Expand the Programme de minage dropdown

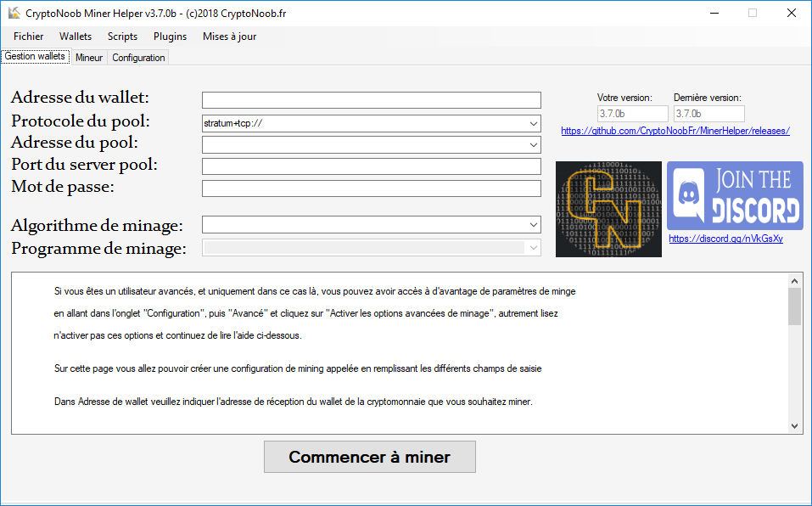(534, 248)
